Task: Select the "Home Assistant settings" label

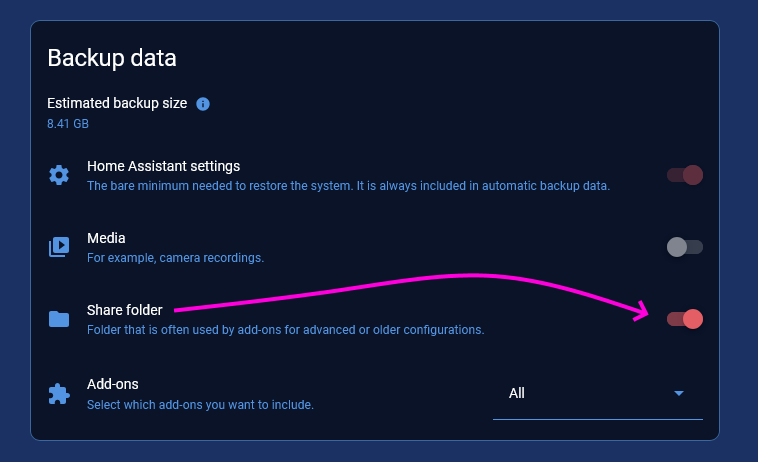Action: [163, 166]
